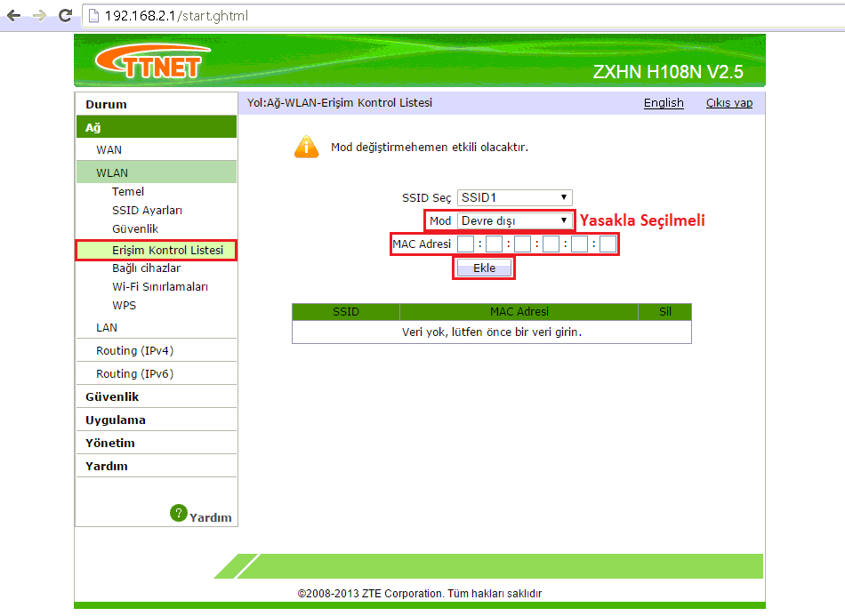The width and height of the screenshot is (845, 616).
Task: Switch the interface language to English
Action: pos(663,102)
